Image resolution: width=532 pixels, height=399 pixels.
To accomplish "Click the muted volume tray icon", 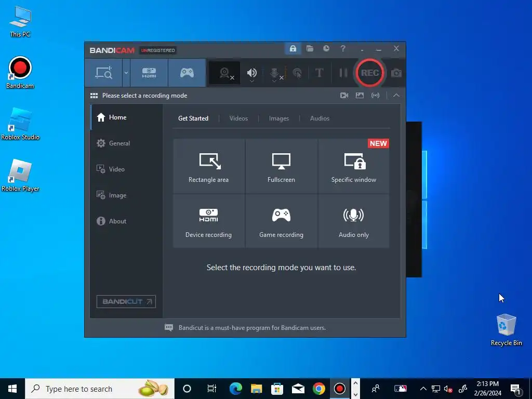I will click(448, 389).
